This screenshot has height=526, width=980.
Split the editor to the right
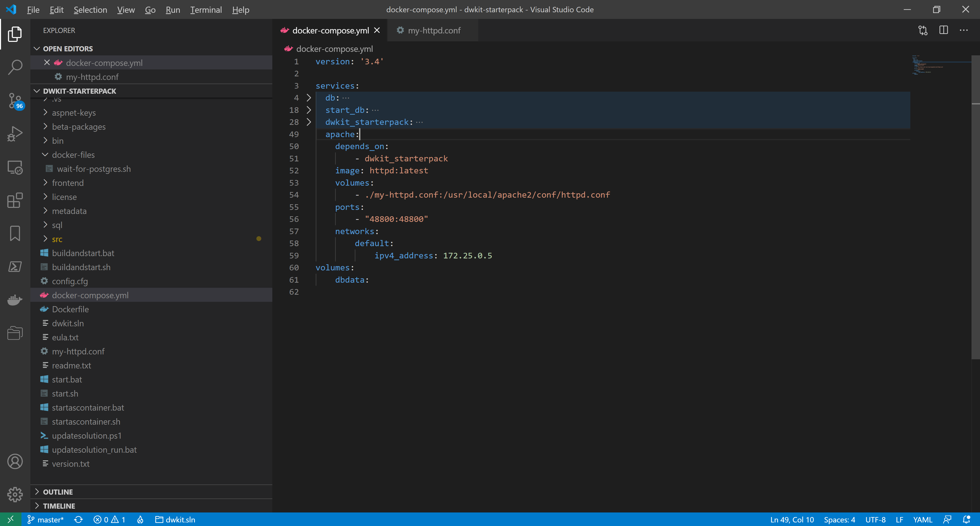(x=944, y=30)
